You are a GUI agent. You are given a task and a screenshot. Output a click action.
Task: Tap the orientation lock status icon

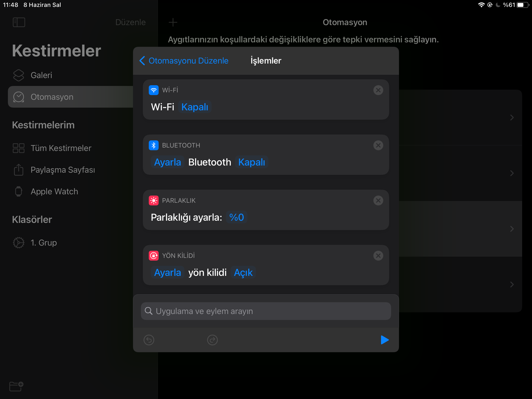click(x=490, y=5)
